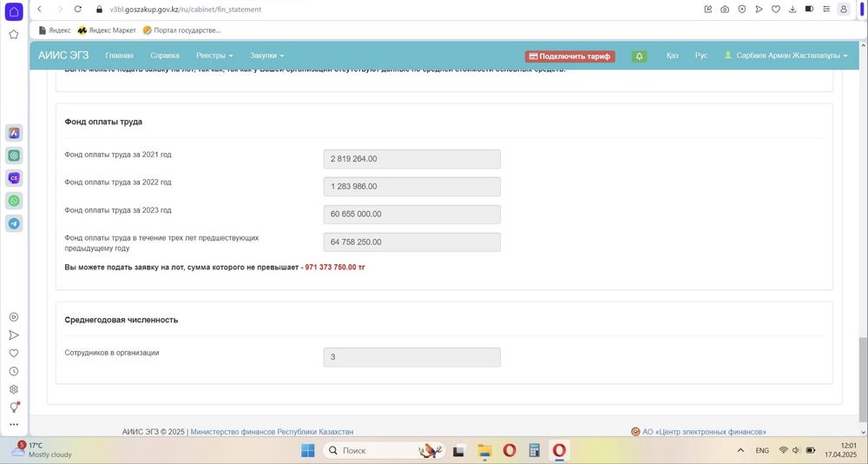Open the Портал государстве... bookmark
The width and height of the screenshot is (868, 464).
tap(181, 30)
